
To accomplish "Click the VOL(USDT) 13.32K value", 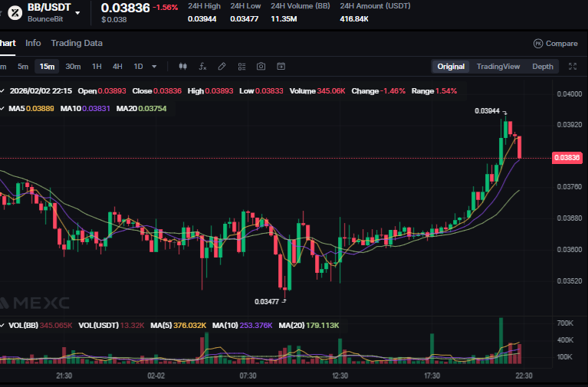I will (133, 326).
